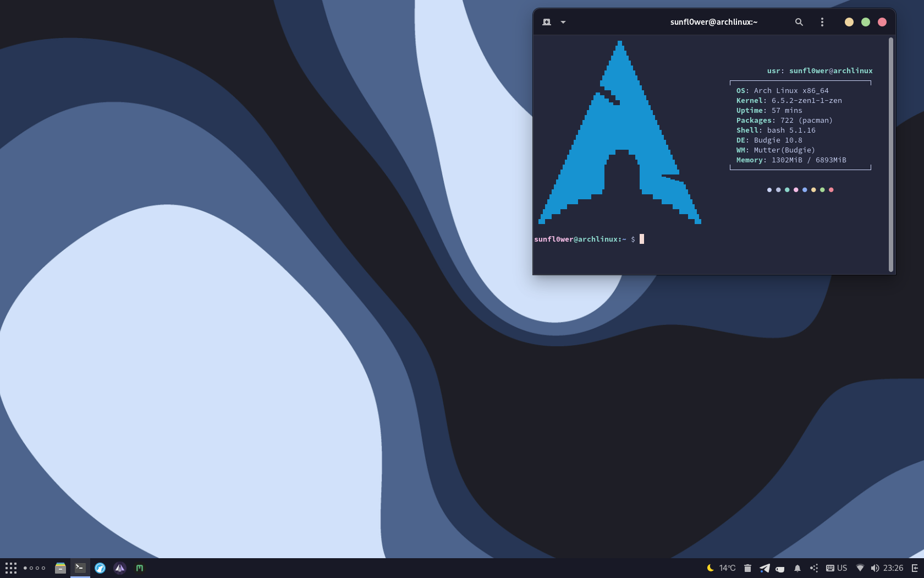Close the terminal using the red button
Viewport: 924px width, 578px height.
pyautogui.click(x=882, y=22)
